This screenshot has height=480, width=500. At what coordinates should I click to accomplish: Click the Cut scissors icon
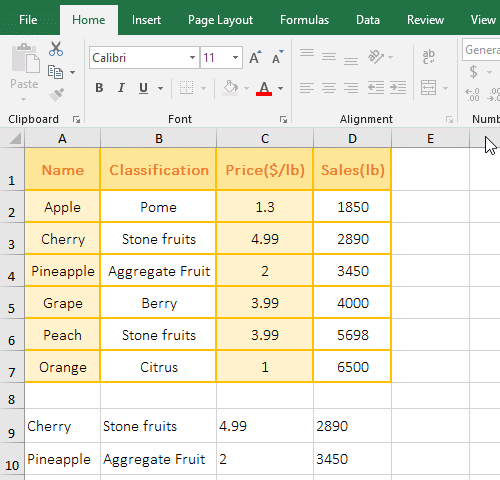click(x=56, y=49)
